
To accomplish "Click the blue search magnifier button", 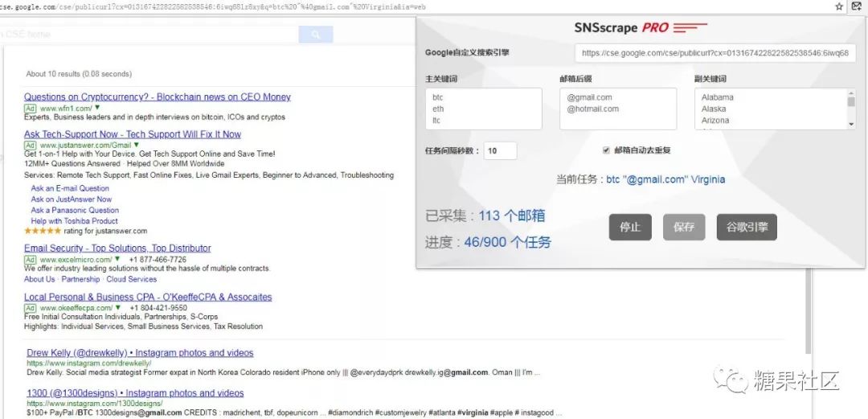I will (x=316, y=35).
